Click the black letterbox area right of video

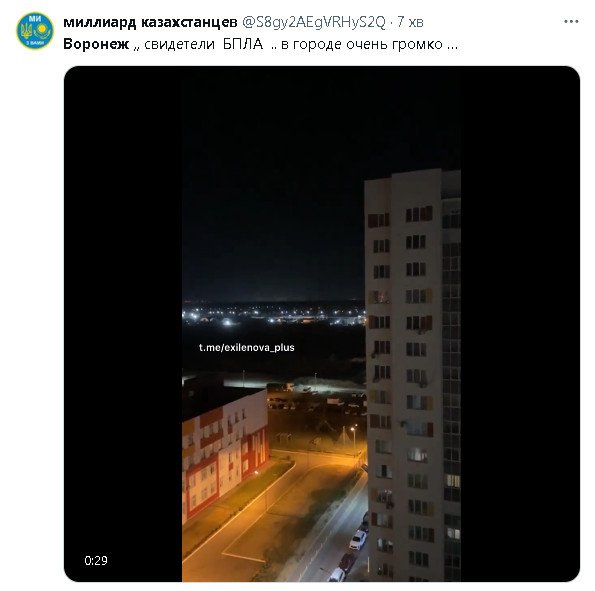pos(520,323)
